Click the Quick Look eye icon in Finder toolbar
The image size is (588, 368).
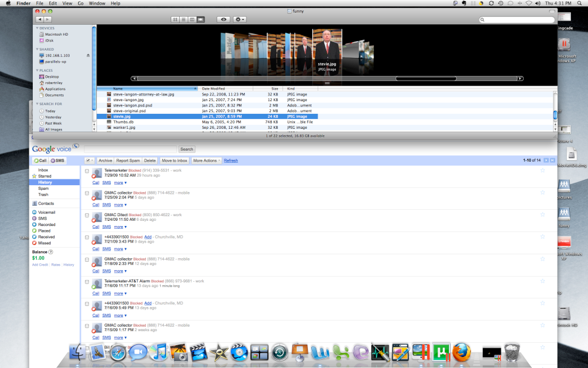223,20
